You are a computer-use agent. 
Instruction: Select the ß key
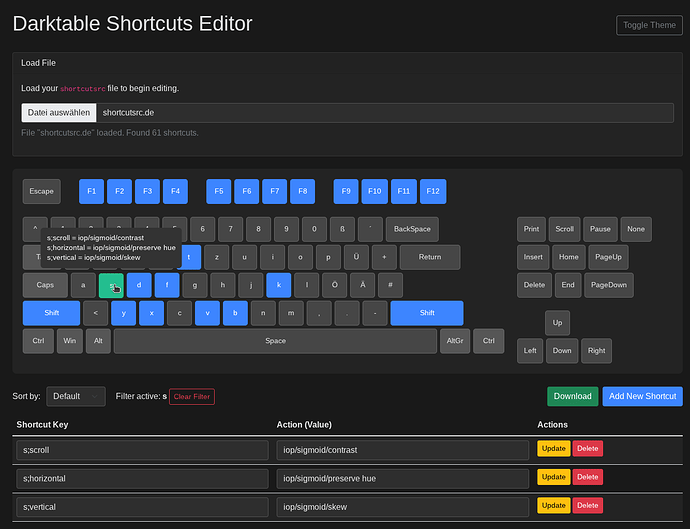[x=342, y=229]
